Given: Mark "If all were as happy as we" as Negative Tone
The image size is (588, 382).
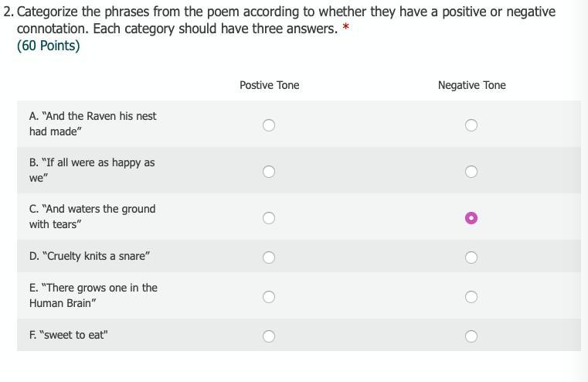Looking at the screenshot, I should (471, 172).
